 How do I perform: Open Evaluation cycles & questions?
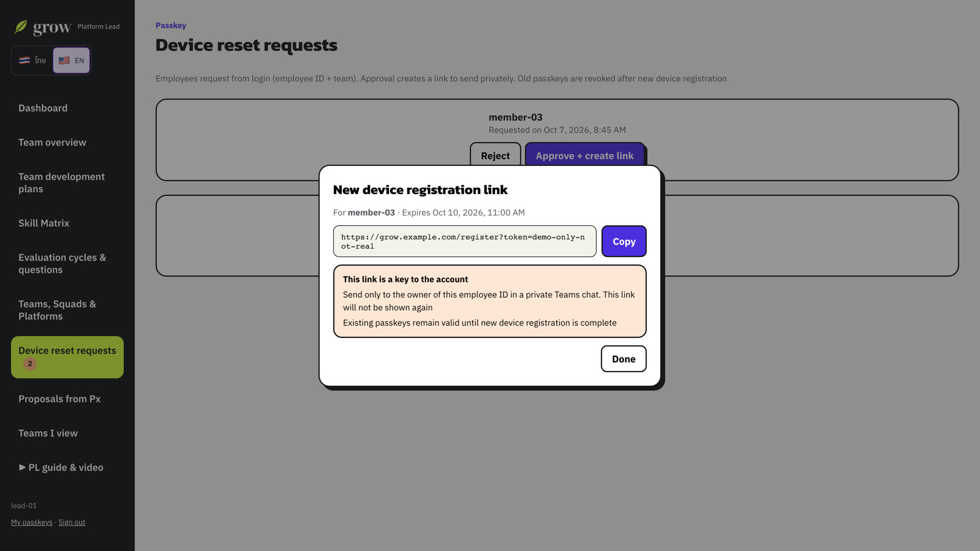click(x=67, y=263)
